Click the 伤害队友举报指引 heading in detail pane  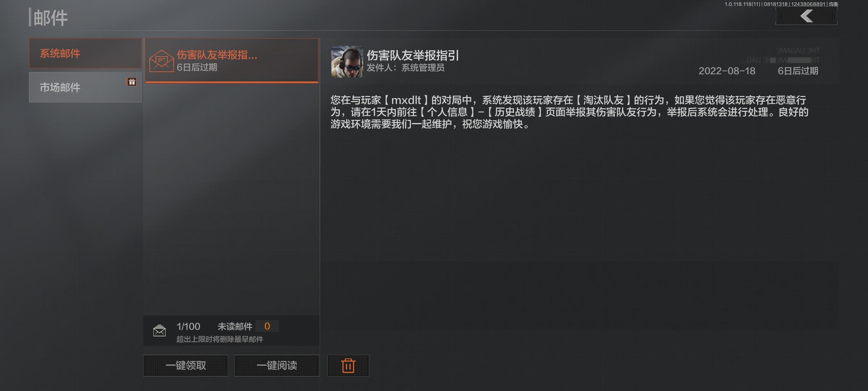click(413, 55)
